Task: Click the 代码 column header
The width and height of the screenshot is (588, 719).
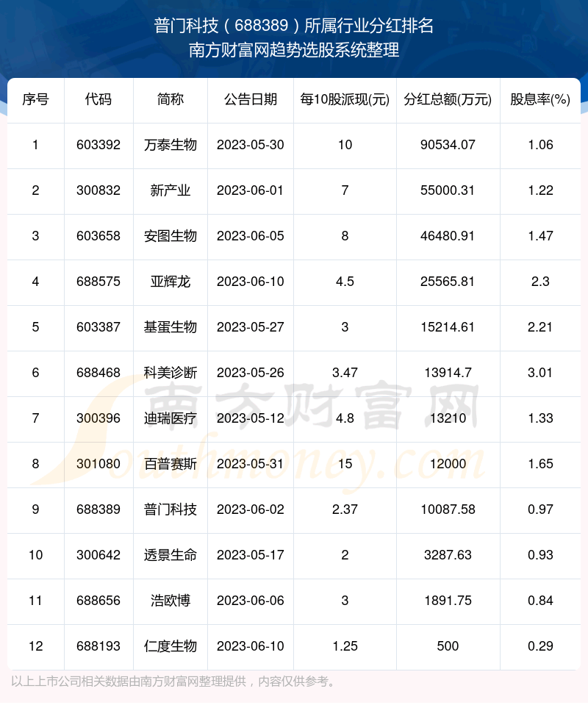Action: 98,99
